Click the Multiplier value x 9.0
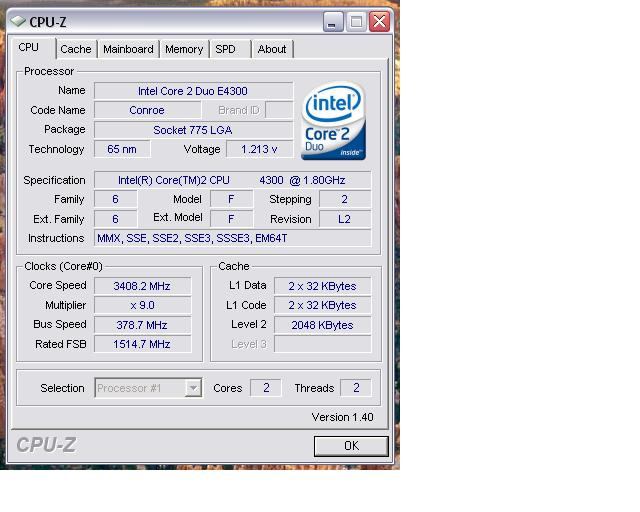This screenshot has height=512, width=640. [x=142, y=305]
